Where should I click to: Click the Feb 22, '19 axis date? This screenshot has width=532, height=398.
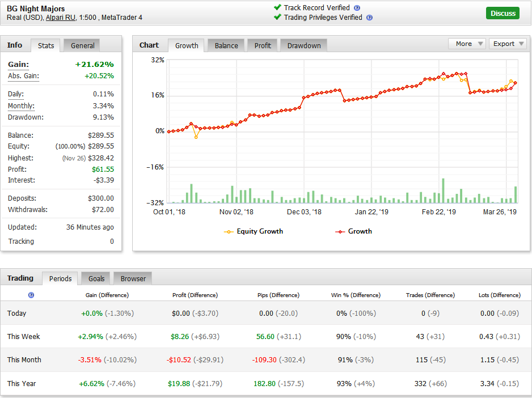coord(438,212)
